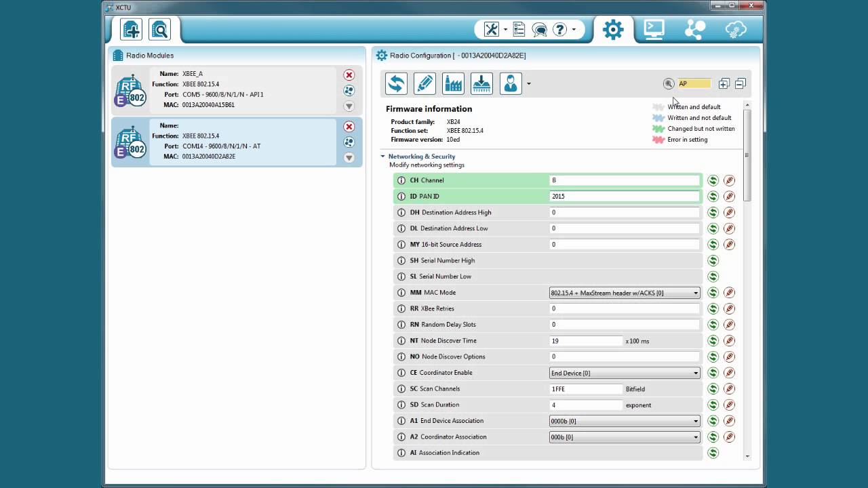This screenshot has width=868, height=488.
Task: Open the Tools wrench icon
Action: tap(491, 29)
